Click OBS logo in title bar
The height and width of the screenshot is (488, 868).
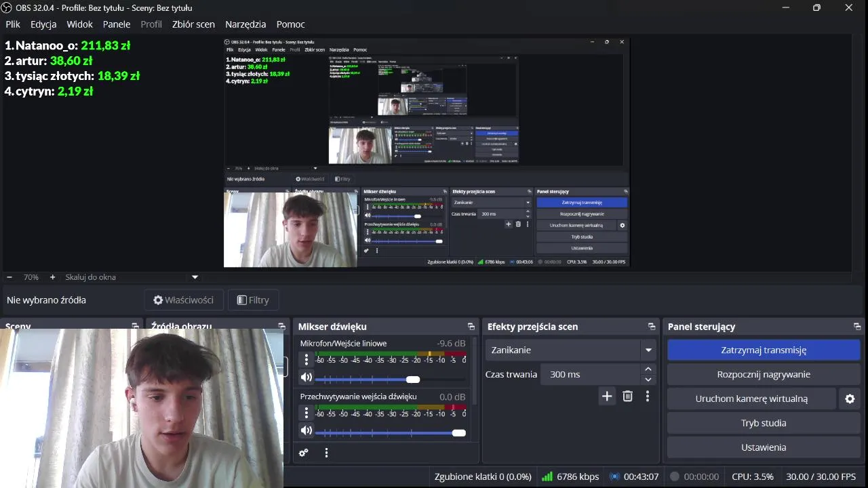pyautogui.click(x=6, y=7)
